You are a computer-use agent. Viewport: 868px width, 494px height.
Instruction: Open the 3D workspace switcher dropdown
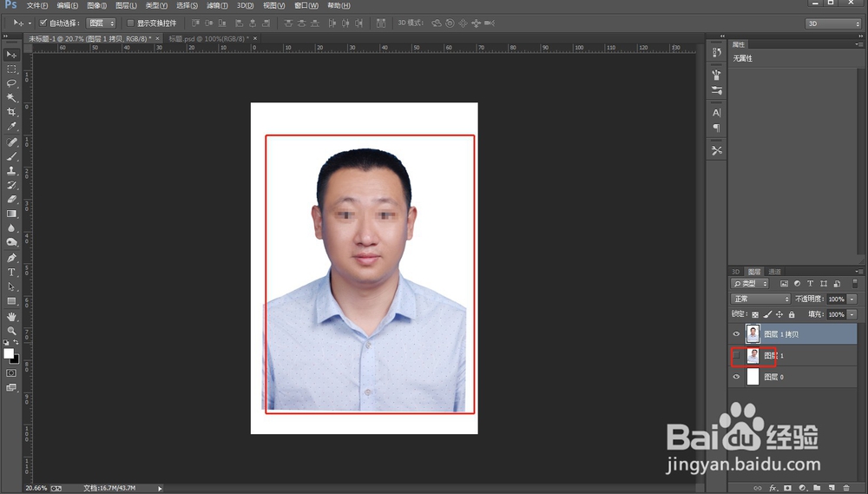click(833, 23)
